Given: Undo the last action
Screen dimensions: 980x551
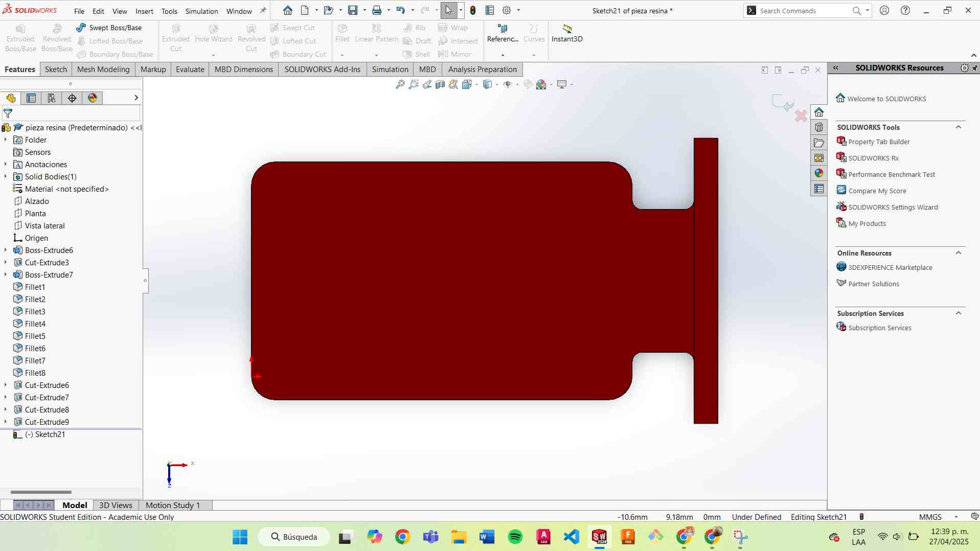Looking at the screenshot, I should (x=401, y=10).
